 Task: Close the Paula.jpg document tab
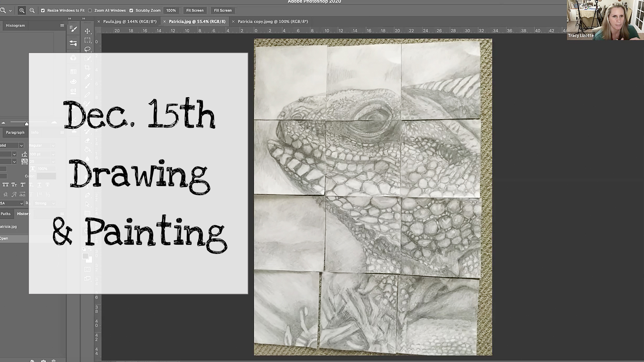(x=99, y=21)
